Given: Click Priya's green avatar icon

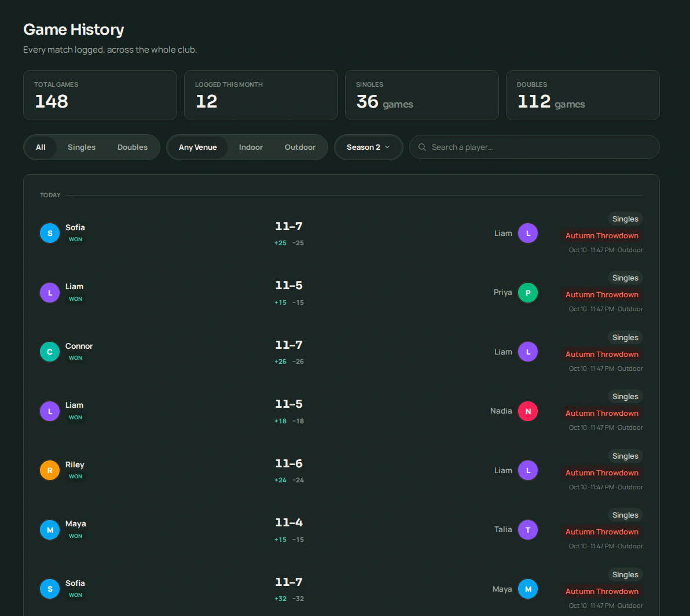Looking at the screenshot, I should 527,293.
